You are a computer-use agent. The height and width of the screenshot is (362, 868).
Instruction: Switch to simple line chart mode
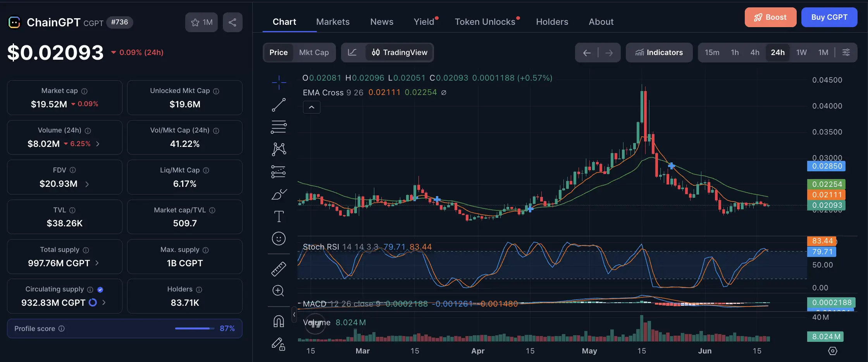tap(352, 52)
